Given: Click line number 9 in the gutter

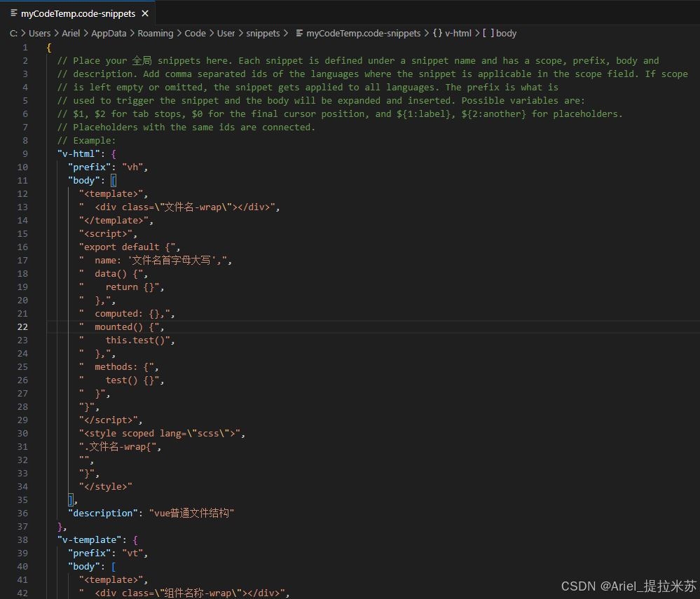Looking at the screenshot, I should pos(25,154).
